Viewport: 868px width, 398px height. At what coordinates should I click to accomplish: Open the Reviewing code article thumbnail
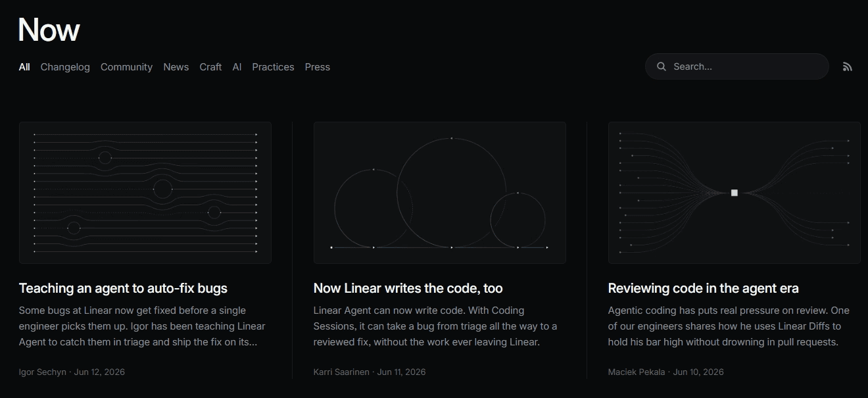point(735,193)
